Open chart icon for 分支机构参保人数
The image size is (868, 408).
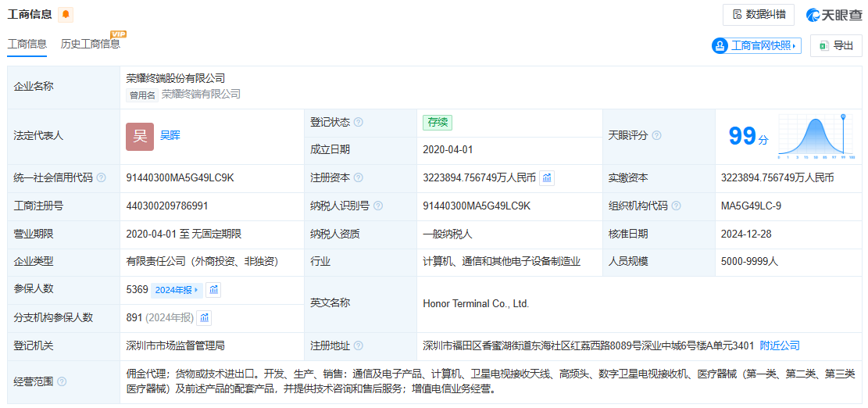tap(204, 317)
